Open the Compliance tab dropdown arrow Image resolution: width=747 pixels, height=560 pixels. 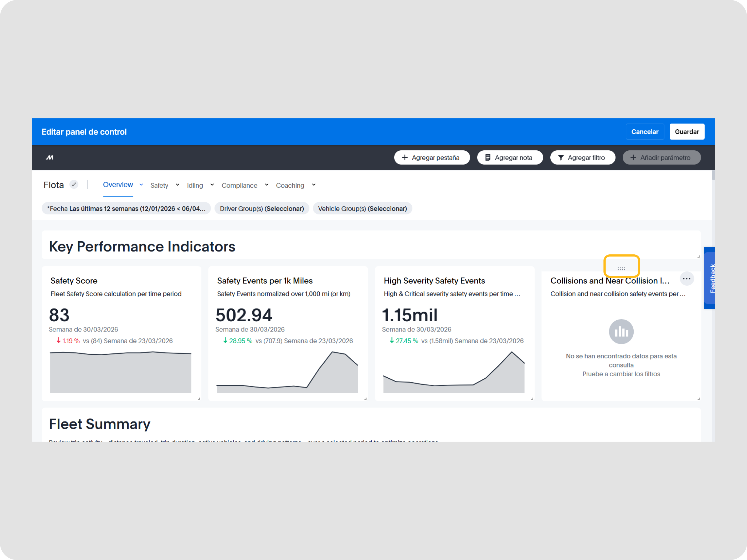coord(267,185)
